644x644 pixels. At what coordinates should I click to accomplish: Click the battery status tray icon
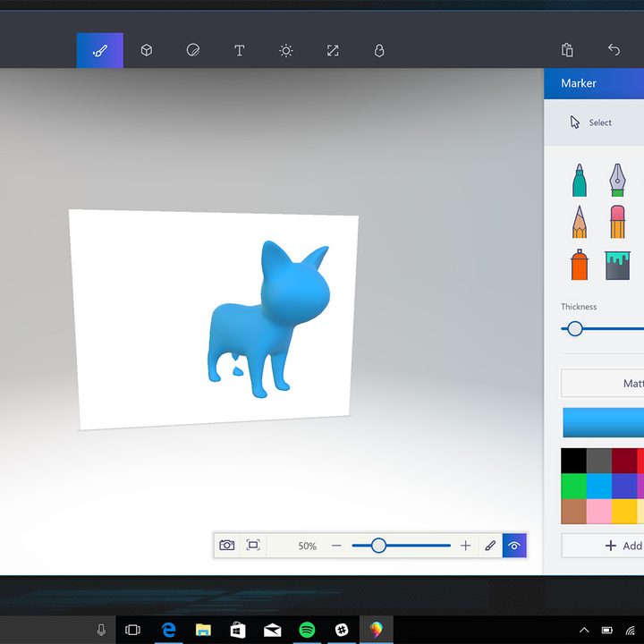(x=607, y=630)
